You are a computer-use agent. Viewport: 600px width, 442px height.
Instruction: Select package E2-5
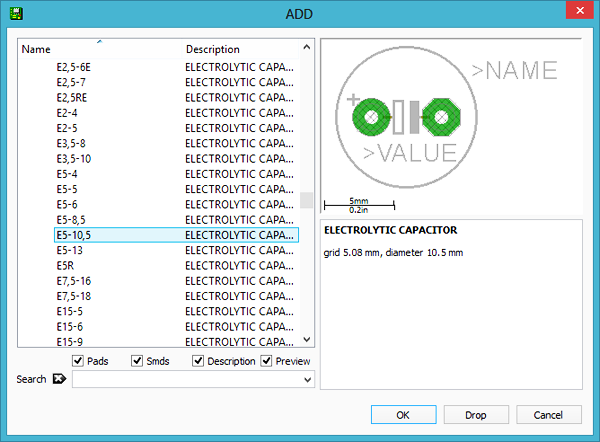pos(176,128)
